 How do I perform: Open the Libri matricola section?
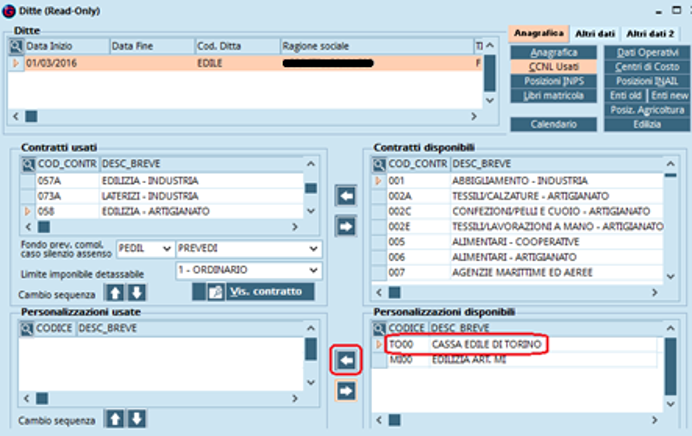pos(553,96)
